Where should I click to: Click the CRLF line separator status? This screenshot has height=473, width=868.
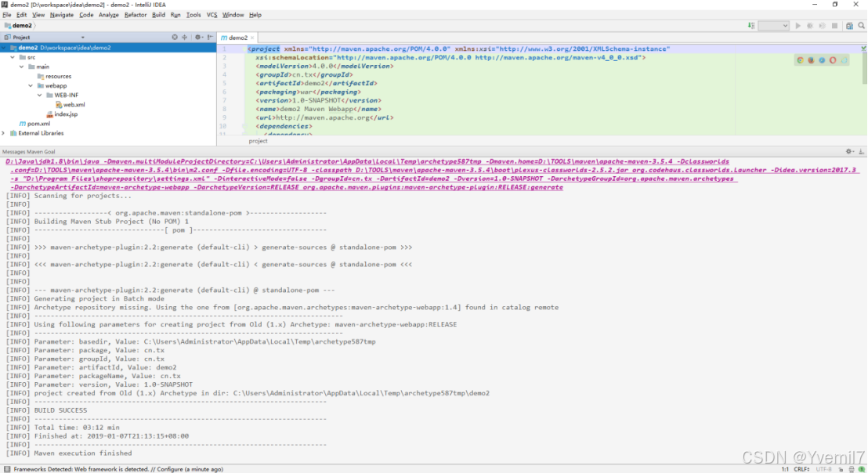[x=801, y=469]
